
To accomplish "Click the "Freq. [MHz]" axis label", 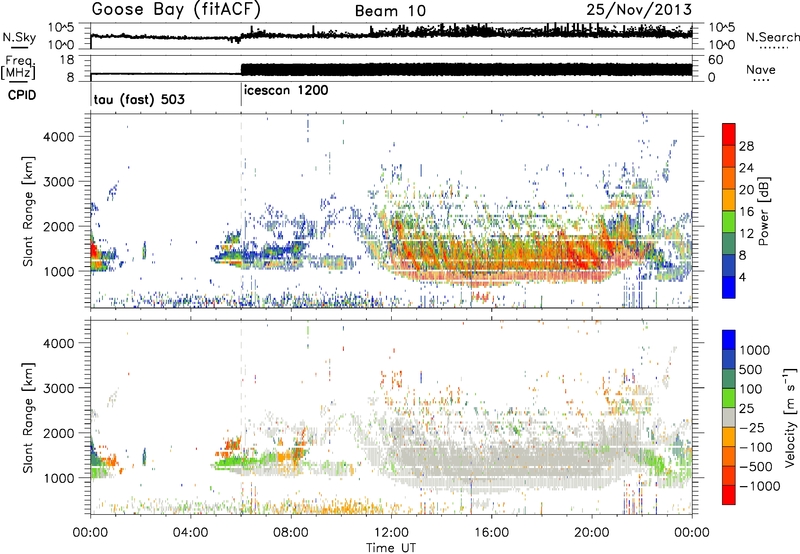I will 18,68.
